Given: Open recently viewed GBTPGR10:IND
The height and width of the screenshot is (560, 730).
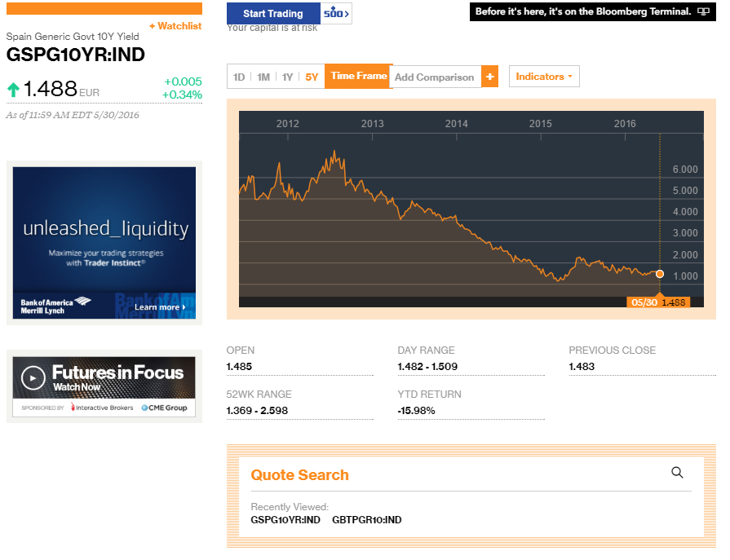Looking at the screenshot, I should [x=366, y=520].
